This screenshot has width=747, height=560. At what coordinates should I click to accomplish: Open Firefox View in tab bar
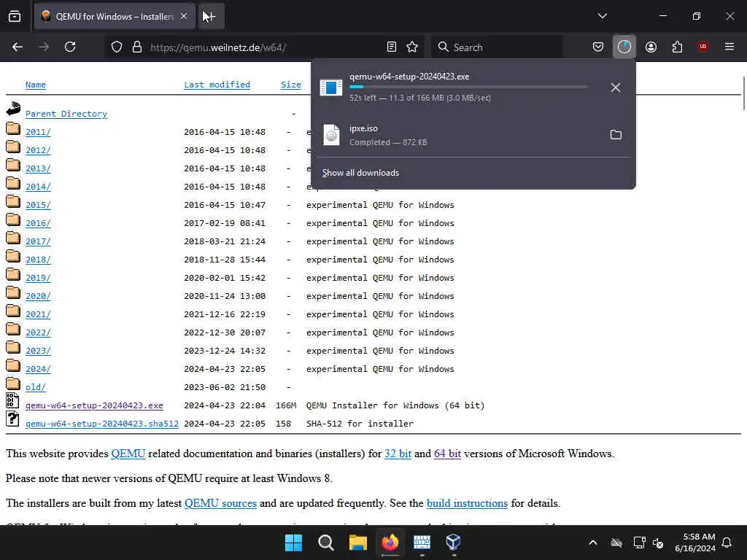[x=15, y=16]
